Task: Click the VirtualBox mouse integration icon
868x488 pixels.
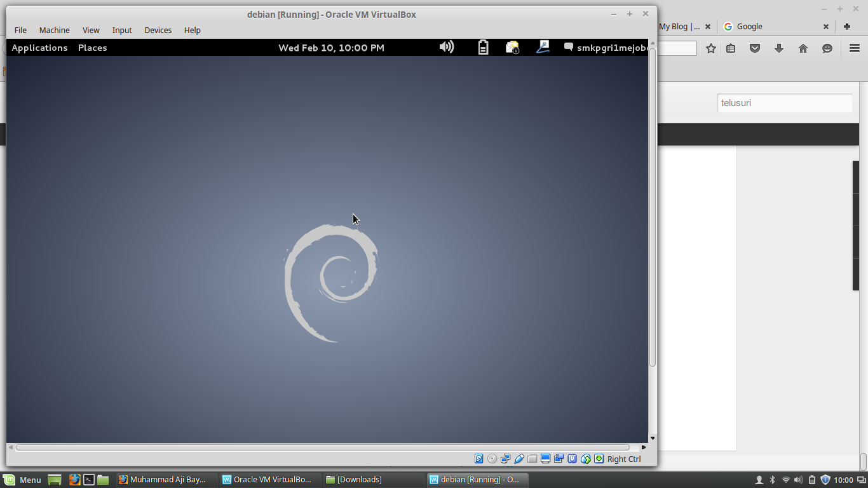Action: click(585, 459)
